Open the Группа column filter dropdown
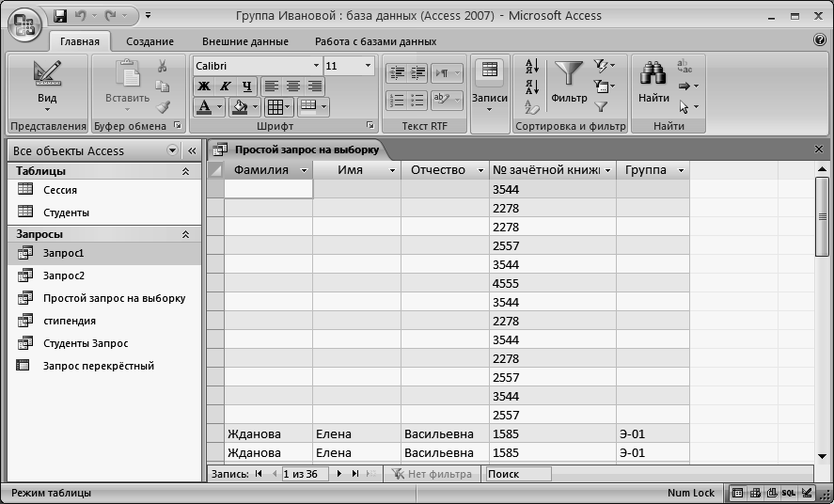 tap(682, 170)
